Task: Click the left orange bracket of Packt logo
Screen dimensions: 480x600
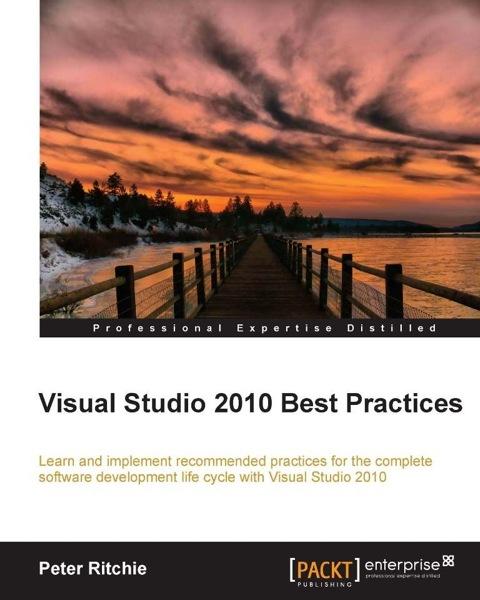Action: tap(292, 570)
